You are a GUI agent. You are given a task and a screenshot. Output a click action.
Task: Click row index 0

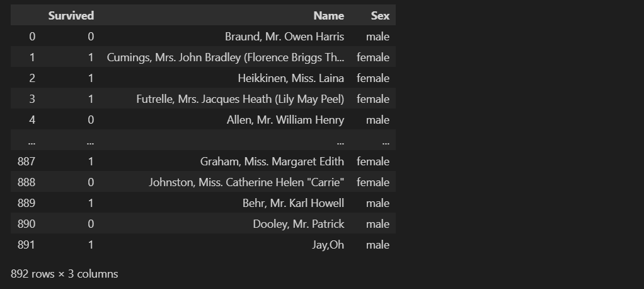click(32, 37)
